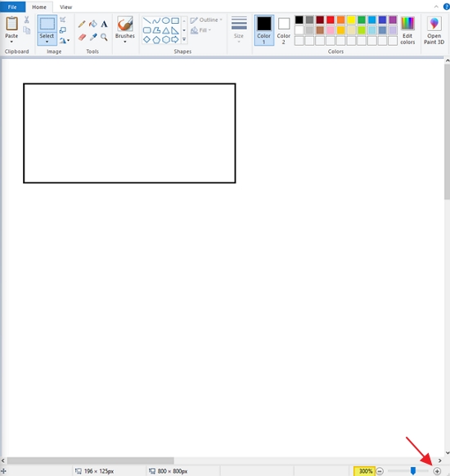Open the File menu
Image resolution: width=450 pixels, height=476 pixels.
coord(12,7)
